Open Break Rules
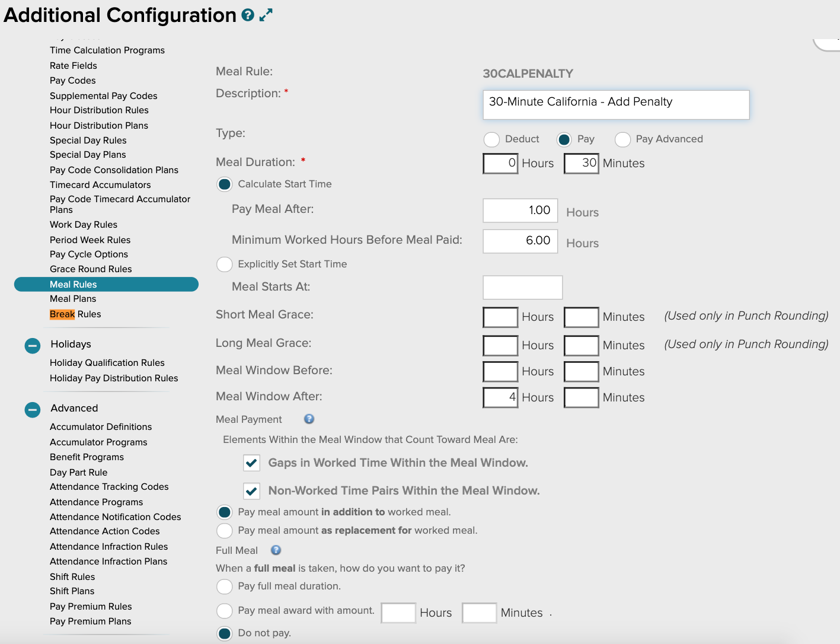The width and height of the screenshot is (840, 644). click(x=75, y=314)
